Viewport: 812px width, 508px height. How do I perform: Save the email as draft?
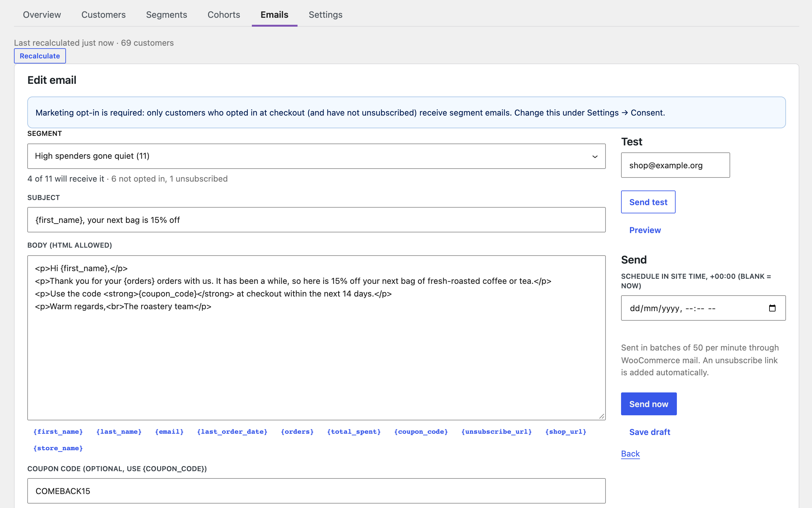[650, 432]
